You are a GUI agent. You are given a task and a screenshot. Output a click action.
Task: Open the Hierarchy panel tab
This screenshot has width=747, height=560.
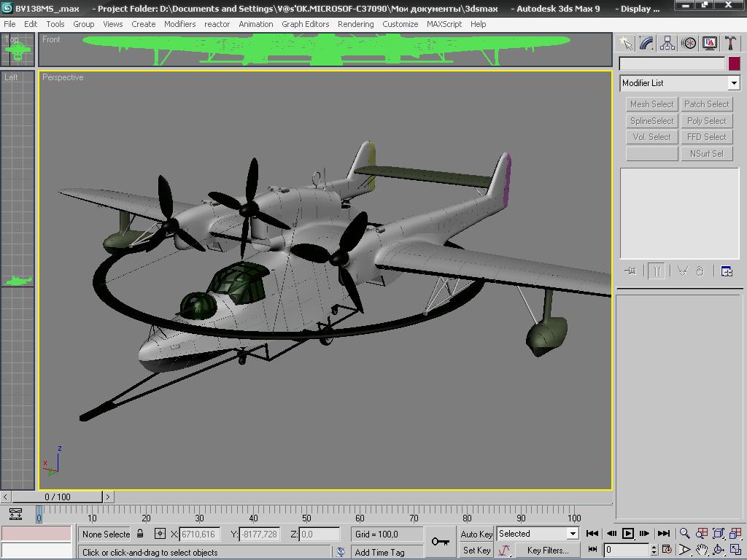point(667,43)
